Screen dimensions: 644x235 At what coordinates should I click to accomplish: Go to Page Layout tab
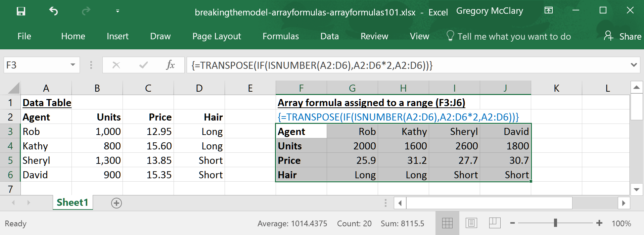point(217,36)
